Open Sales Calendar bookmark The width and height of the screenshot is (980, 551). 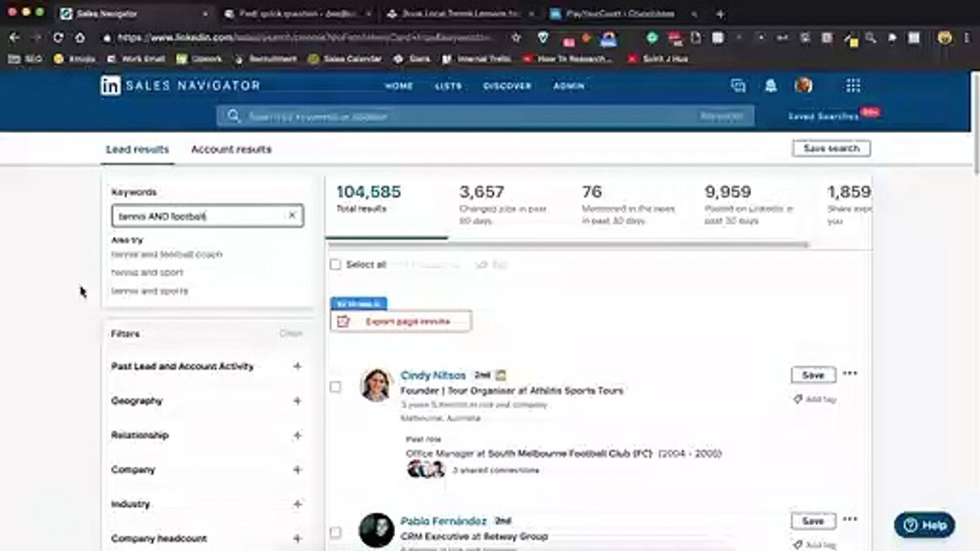coord(345,58)
